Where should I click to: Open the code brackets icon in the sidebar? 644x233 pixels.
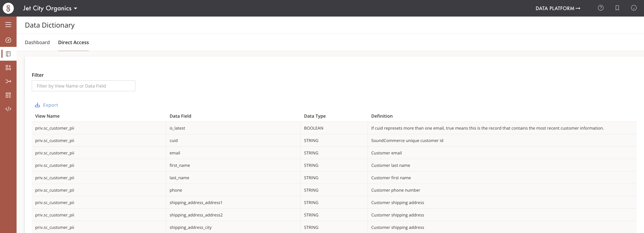tap(8, 109)
